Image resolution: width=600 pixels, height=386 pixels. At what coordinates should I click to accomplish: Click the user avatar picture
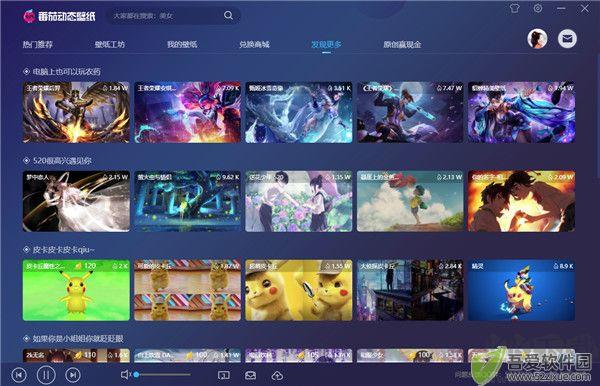[537, 39]
